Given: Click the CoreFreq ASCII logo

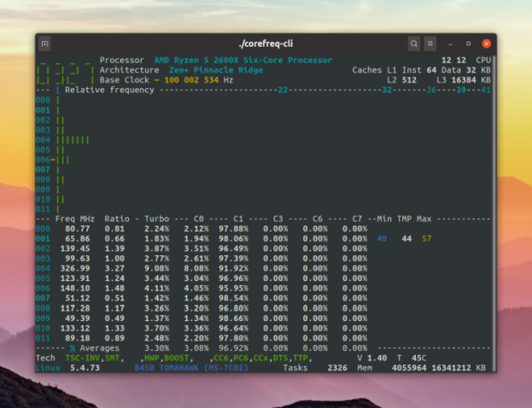Looking at the screenshot, I should pos(65,70).
